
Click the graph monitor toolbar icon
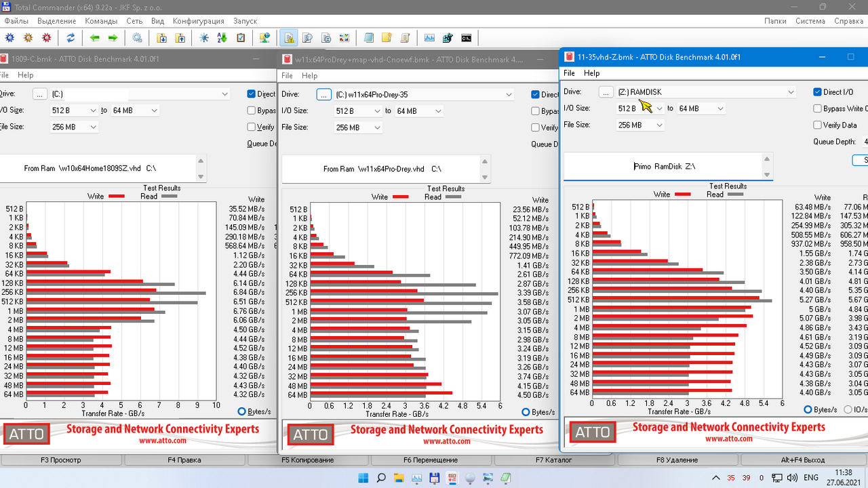click(x=430, y=38)
